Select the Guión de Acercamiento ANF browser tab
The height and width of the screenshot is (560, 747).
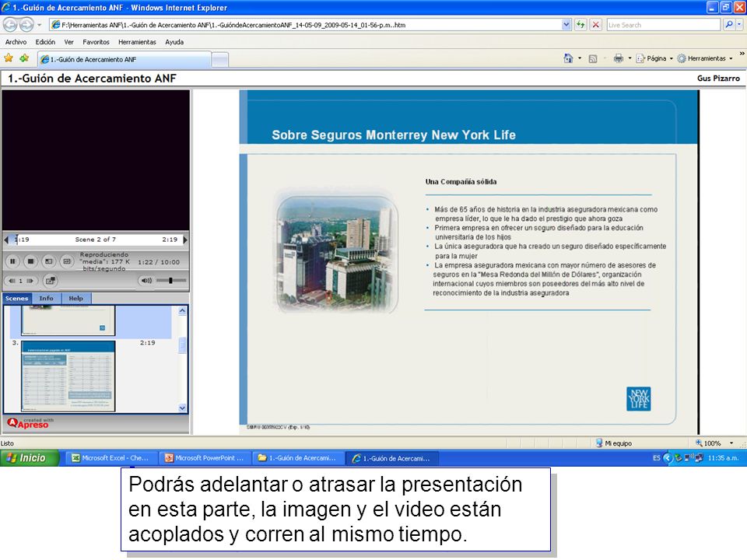pos(124,59)
